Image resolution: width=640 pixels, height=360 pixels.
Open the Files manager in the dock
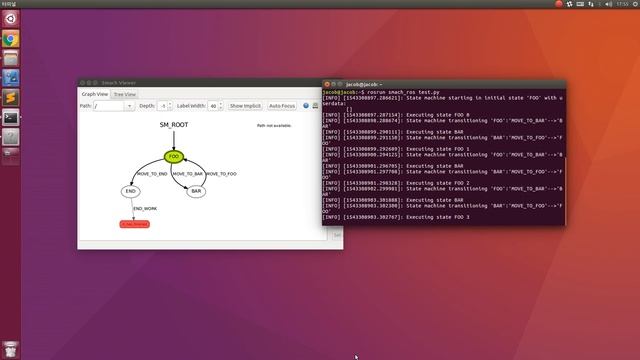point(11,58)
